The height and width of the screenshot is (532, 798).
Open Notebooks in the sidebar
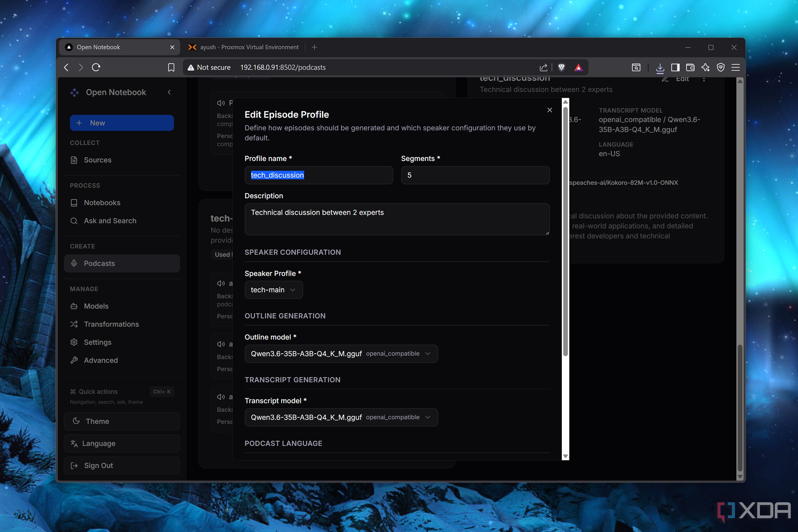(x=122, y=203)
